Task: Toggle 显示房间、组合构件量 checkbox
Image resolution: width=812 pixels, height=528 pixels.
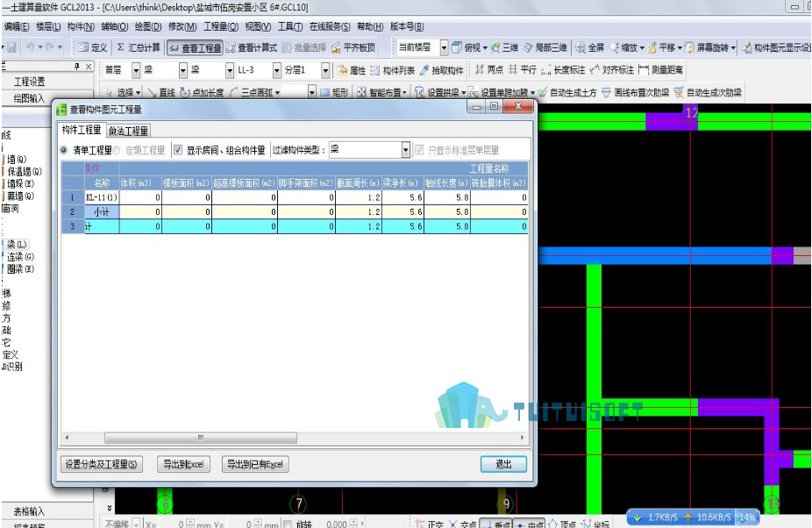Action: tap(178, 150)
